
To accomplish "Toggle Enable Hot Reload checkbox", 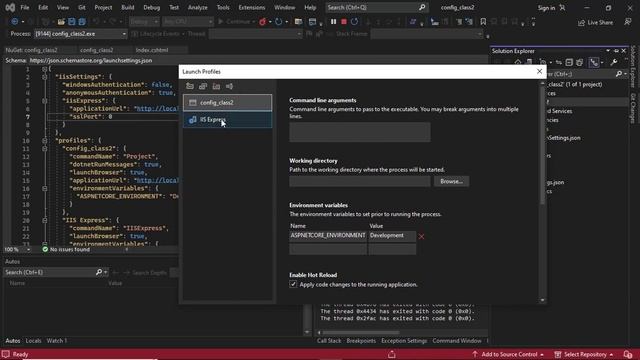I will [293, 284].
